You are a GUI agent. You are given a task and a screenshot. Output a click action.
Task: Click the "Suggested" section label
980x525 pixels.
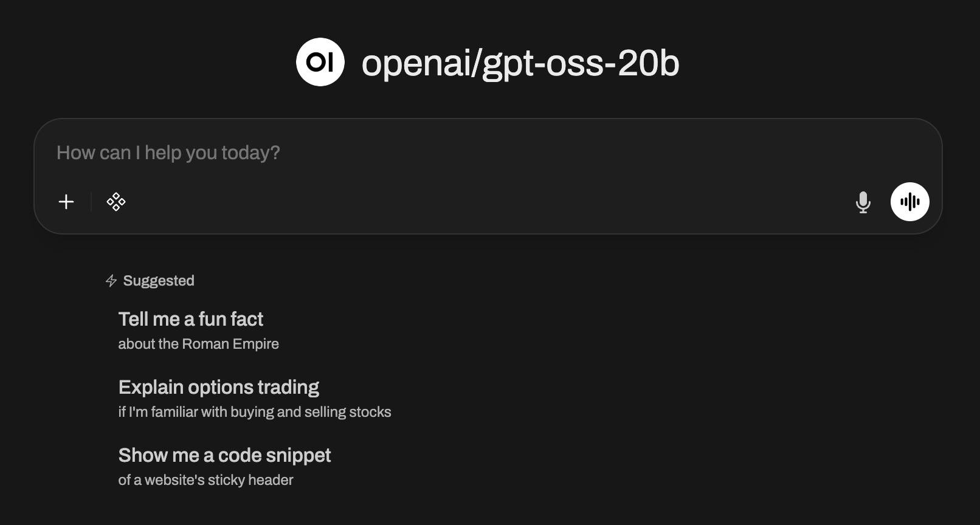coord(159,281)
